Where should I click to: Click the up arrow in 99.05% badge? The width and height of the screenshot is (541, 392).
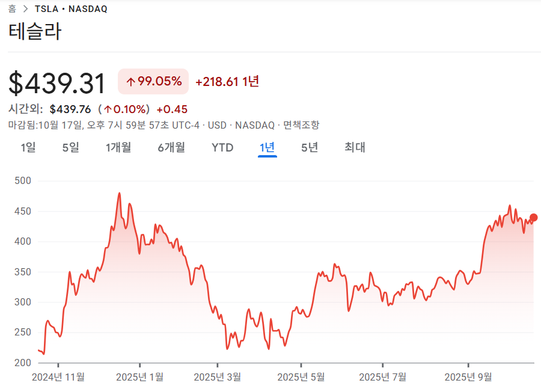tap(130, 82)
